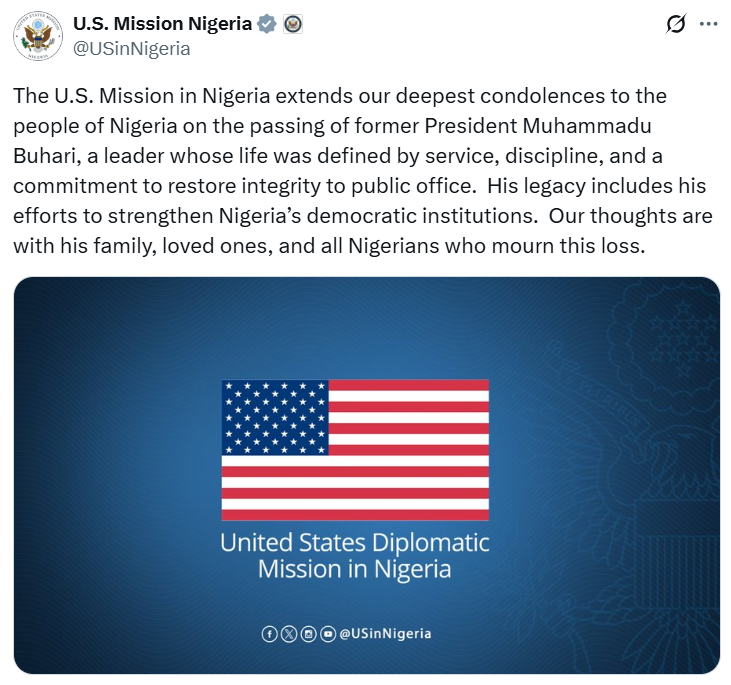Viewport: 731px width, 685px height.
Task: Open the U.S. Mission Nigeria display name link
Action: click(163, 24)
